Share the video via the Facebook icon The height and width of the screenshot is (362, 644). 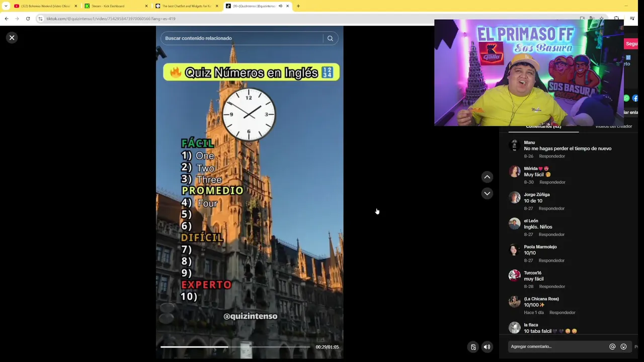coord(635,99)
